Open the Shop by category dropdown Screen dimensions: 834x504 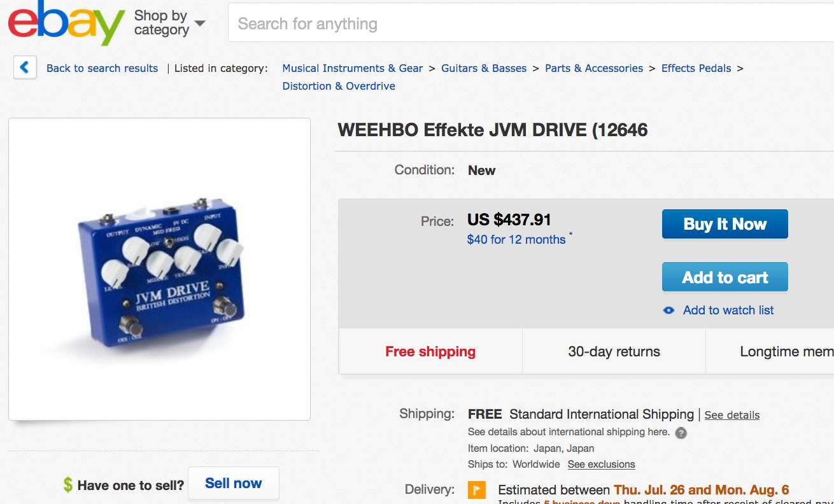[x=169, y=23]
